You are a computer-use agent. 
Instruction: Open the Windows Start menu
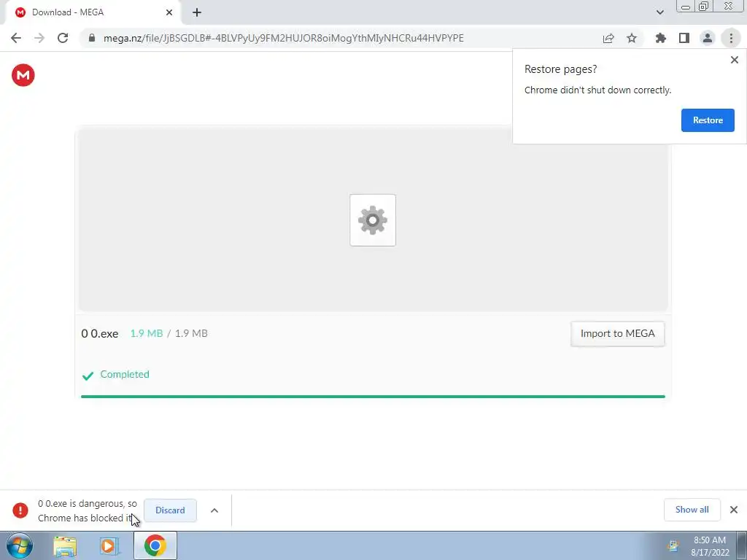tap(20, 545)
